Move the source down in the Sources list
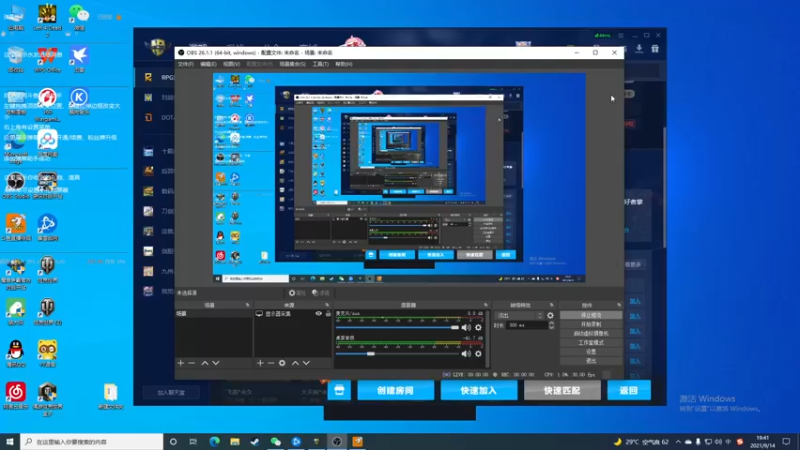The width and height of the screenshot is (800, 450). click(306, 363)
